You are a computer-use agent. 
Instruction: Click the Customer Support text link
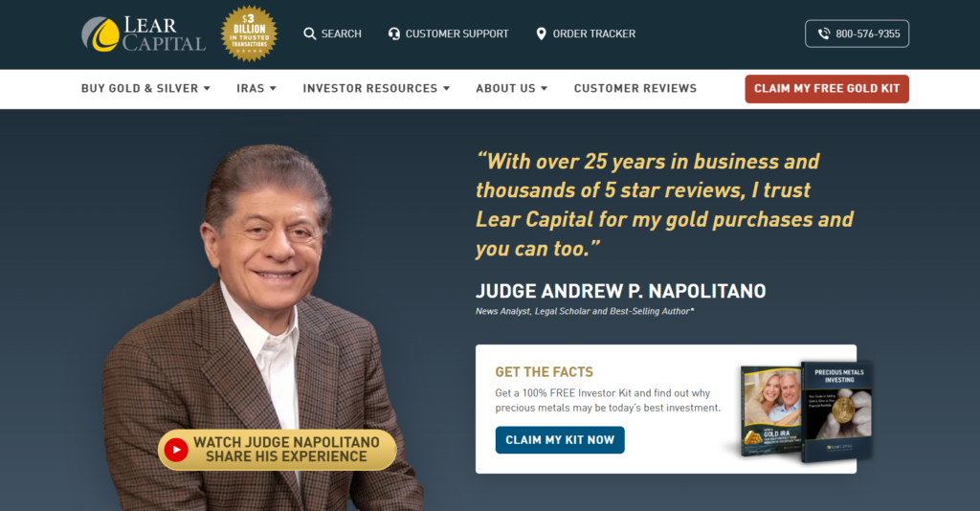[457, 33]
